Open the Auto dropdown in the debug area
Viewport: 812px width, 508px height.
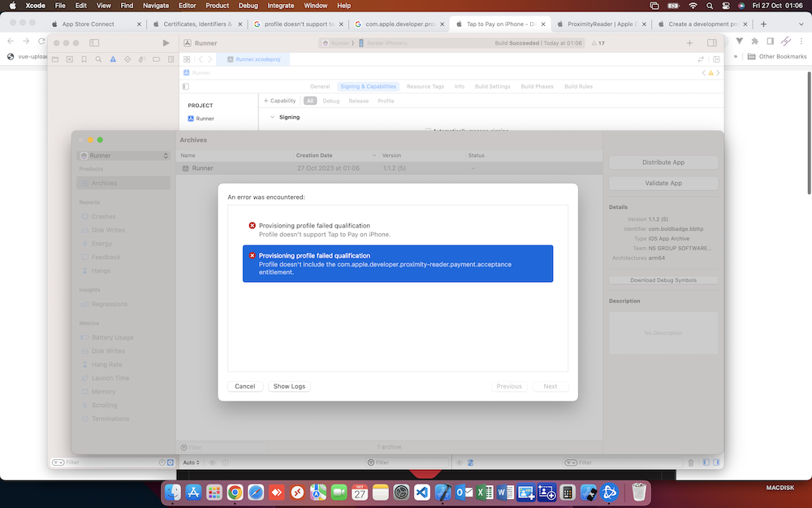coord(191,462)
